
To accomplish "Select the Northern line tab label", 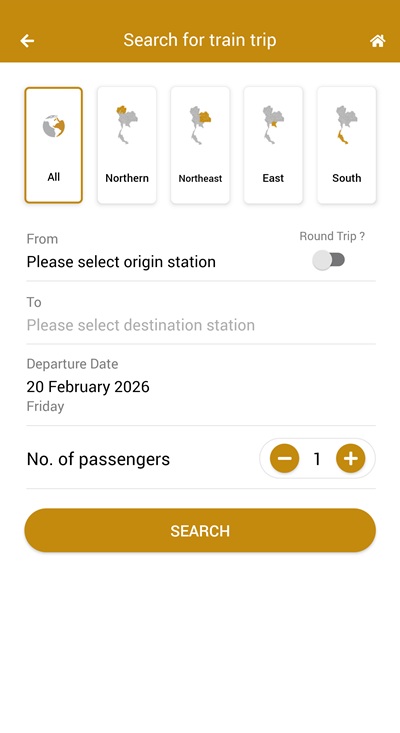I will [x=127, y=178].
